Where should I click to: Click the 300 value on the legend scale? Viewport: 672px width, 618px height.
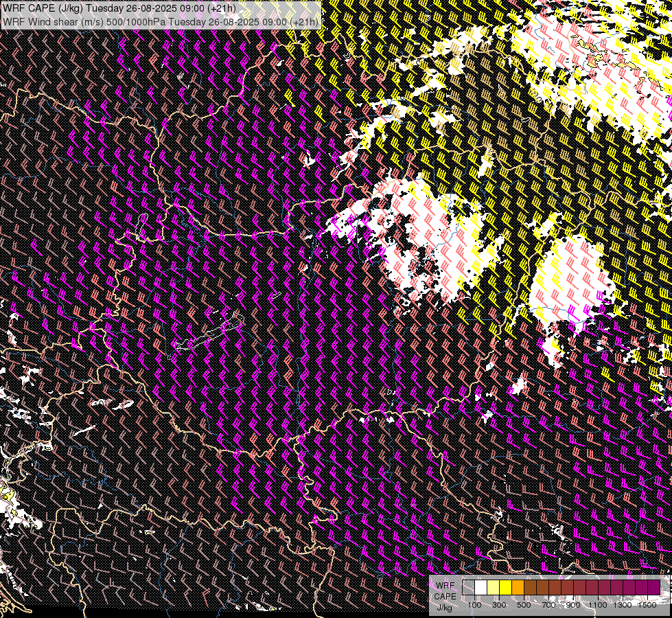pos(499,605)
